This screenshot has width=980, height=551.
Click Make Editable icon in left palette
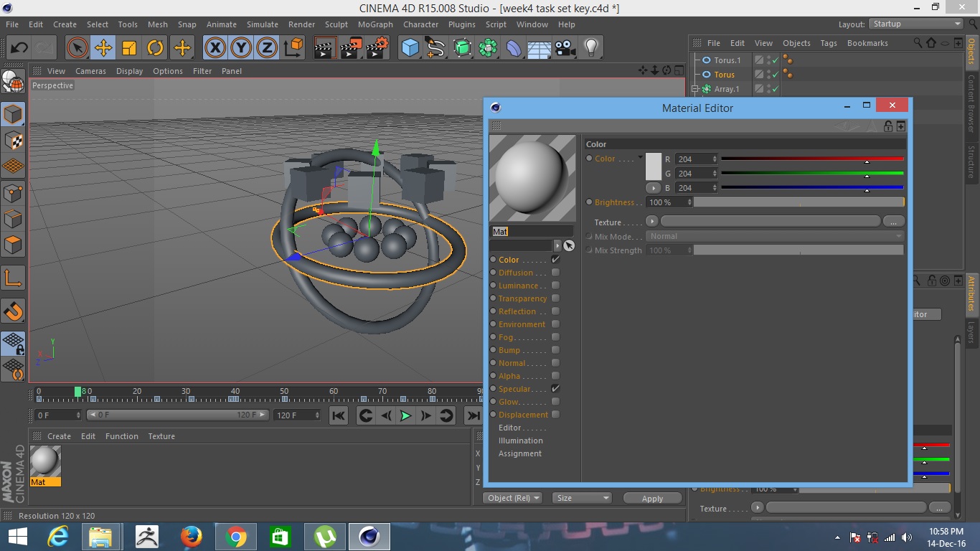click(13, 83)
